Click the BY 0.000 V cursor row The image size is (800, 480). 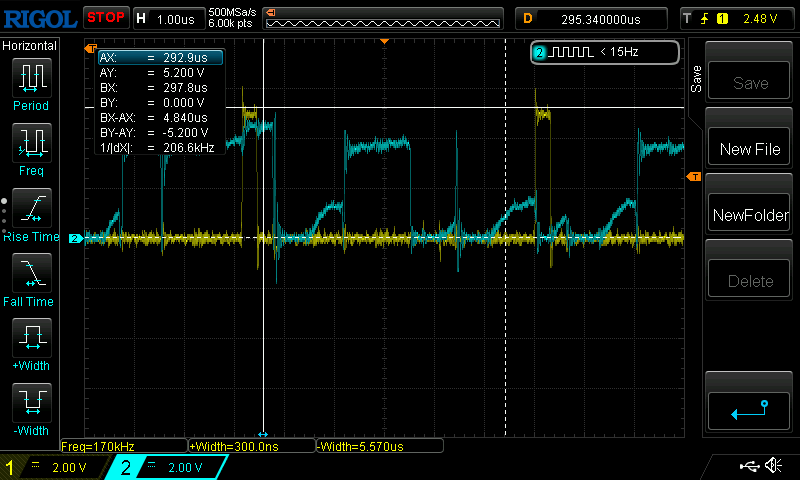coord(160,103)
